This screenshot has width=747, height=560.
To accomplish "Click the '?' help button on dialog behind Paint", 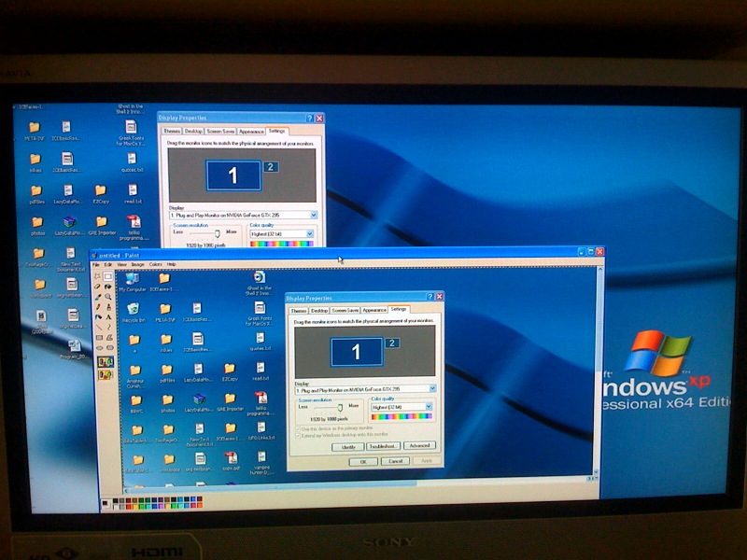I will click(310, 119).
